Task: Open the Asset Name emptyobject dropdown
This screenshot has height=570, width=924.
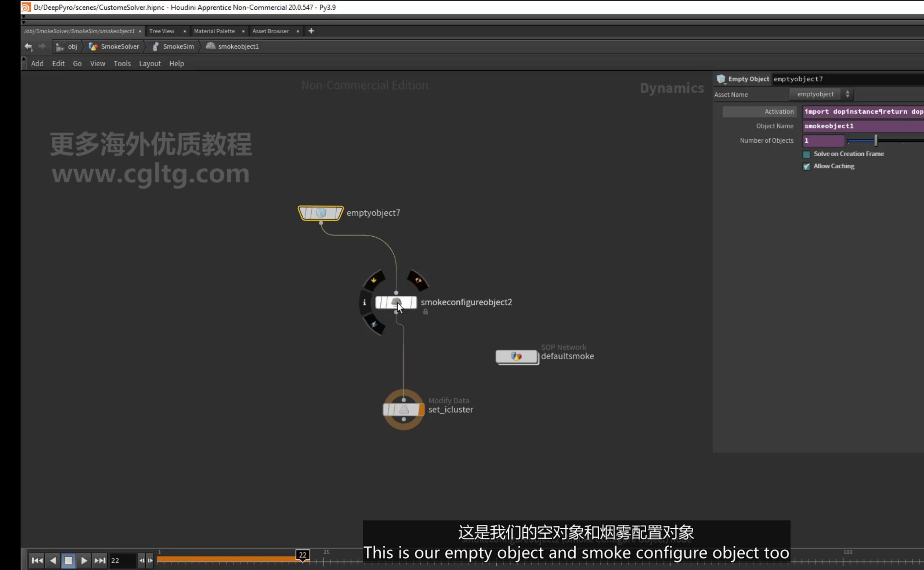Action: click(821, 94)
